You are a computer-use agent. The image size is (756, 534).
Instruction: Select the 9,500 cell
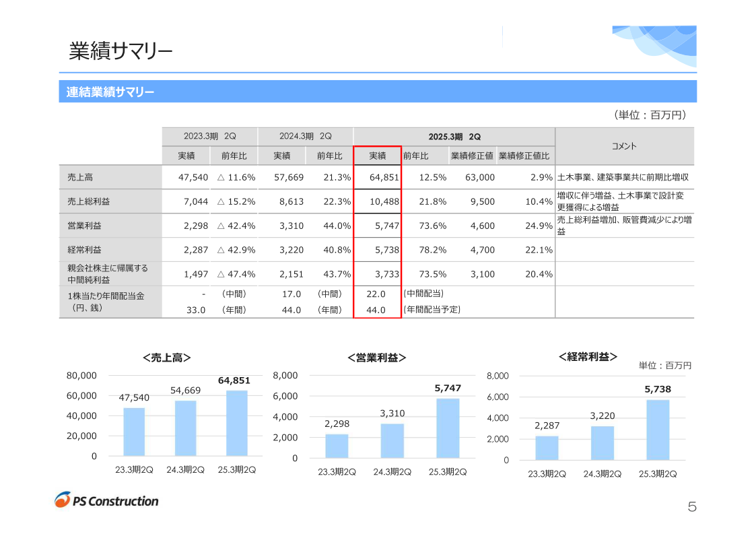coord(483,201)
